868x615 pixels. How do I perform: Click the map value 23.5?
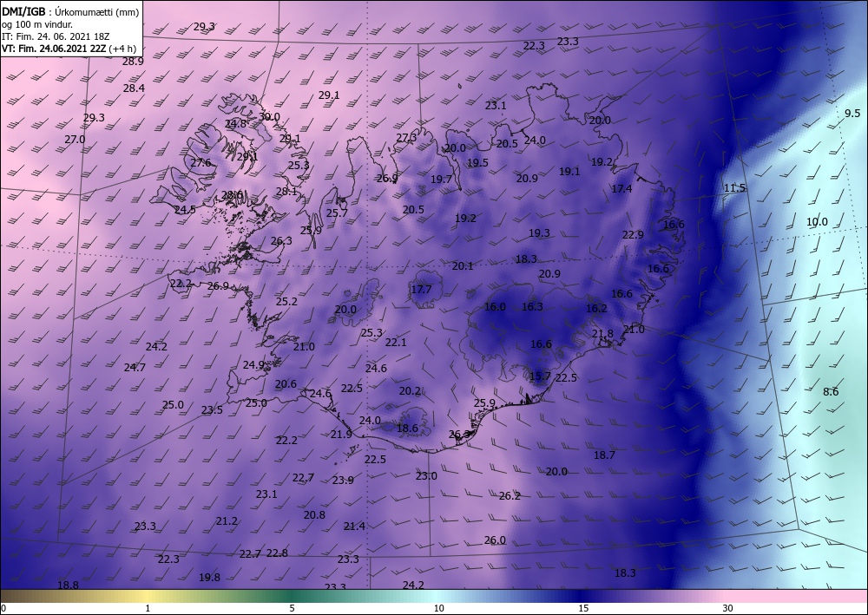212,410
